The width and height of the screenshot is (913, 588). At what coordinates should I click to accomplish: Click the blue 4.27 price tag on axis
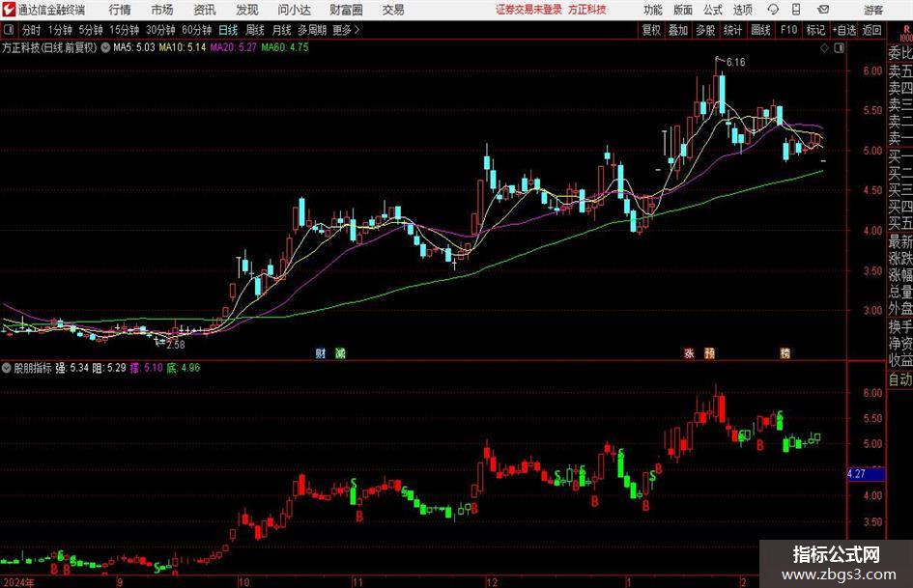pos(866,474)
